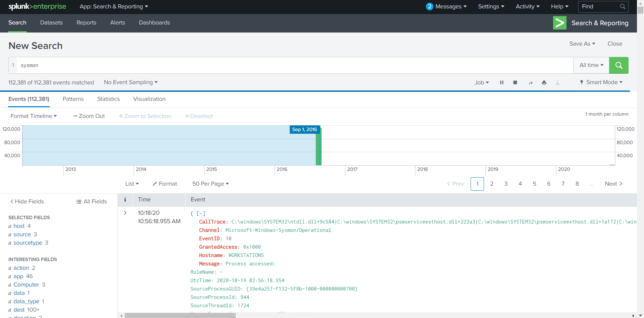
Task: Open the Smart Mode dropdown
Action: [x=601, y=82]
